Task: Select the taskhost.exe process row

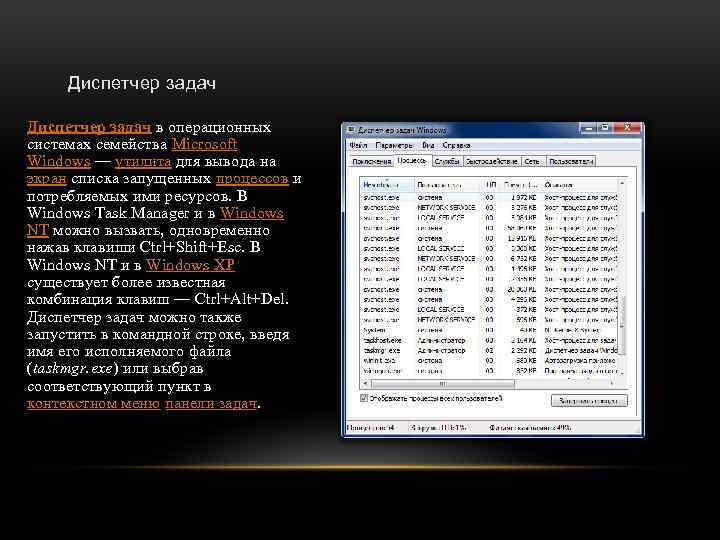Action: [x=489, y=340]
